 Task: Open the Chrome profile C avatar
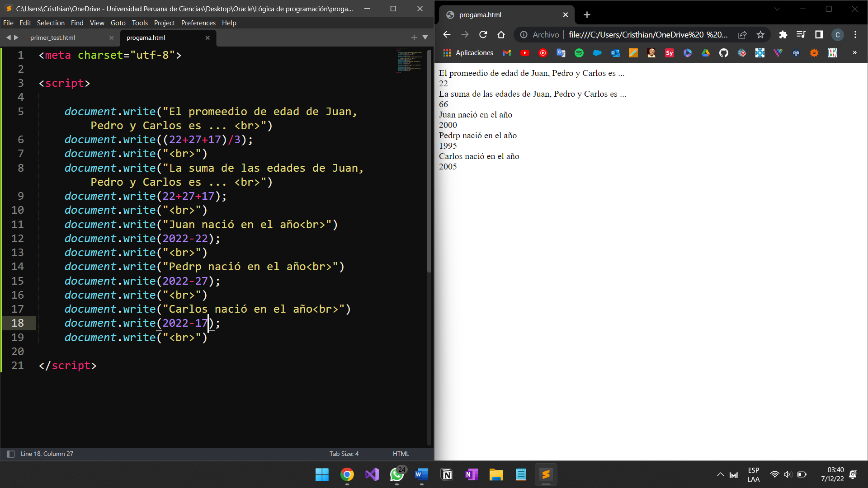click(x=837, y=35)
